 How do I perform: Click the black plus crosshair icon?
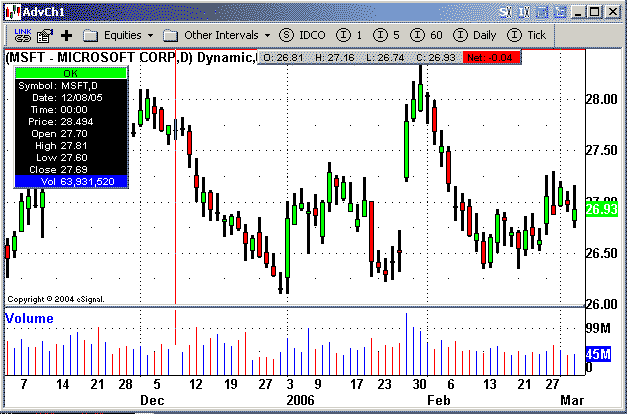click(67, 35)
